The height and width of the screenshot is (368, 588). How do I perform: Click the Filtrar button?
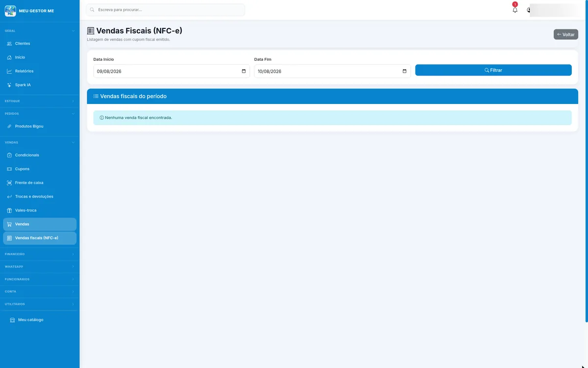[493, 70]
